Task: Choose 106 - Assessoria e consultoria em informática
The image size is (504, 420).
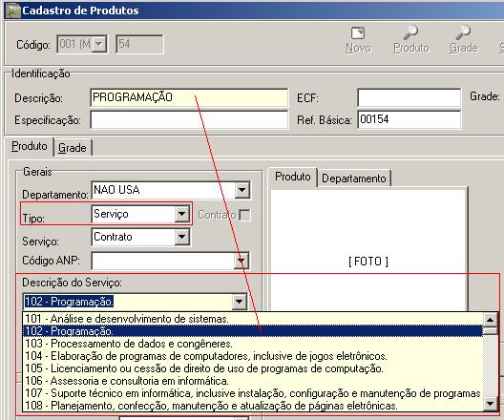Action: pyautogui.click(x=253, y=381)
